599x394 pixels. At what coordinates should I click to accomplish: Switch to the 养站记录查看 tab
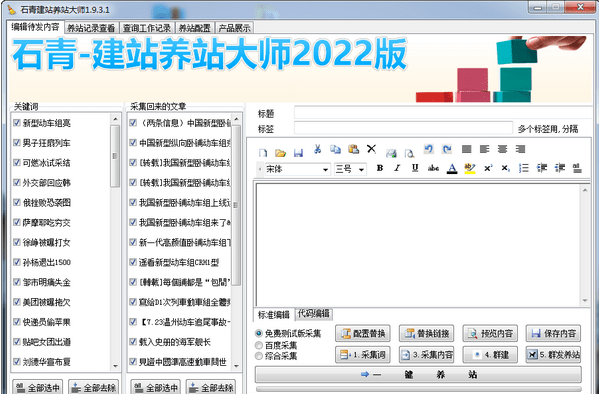tap(91, 28)
